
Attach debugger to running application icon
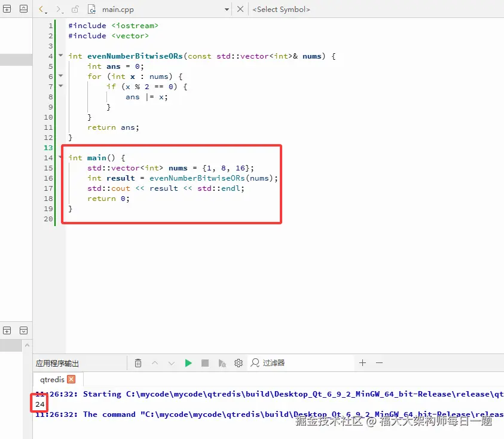tap(222, 363)
